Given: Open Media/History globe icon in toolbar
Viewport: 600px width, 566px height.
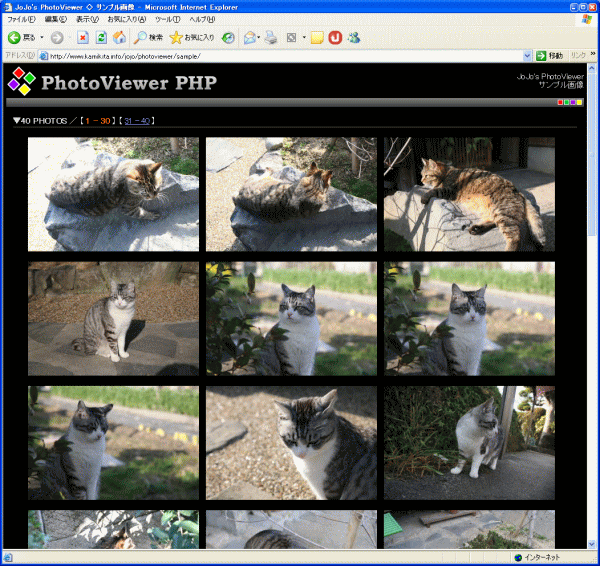Looking at the screenshot, I should pos(228,38).
